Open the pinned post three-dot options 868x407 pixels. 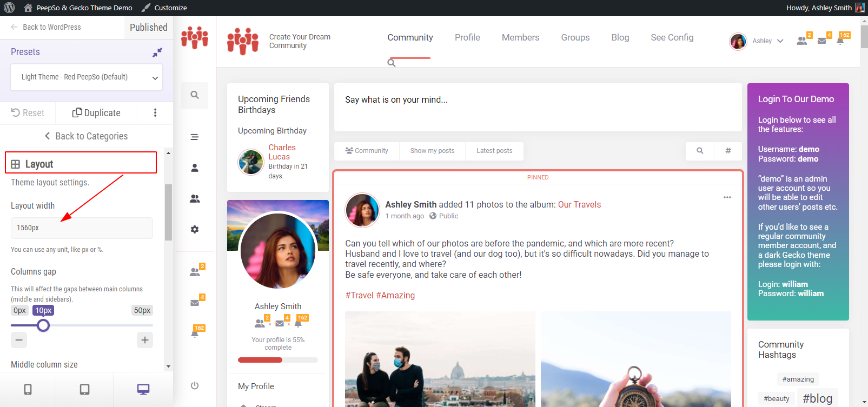point(727,197)
